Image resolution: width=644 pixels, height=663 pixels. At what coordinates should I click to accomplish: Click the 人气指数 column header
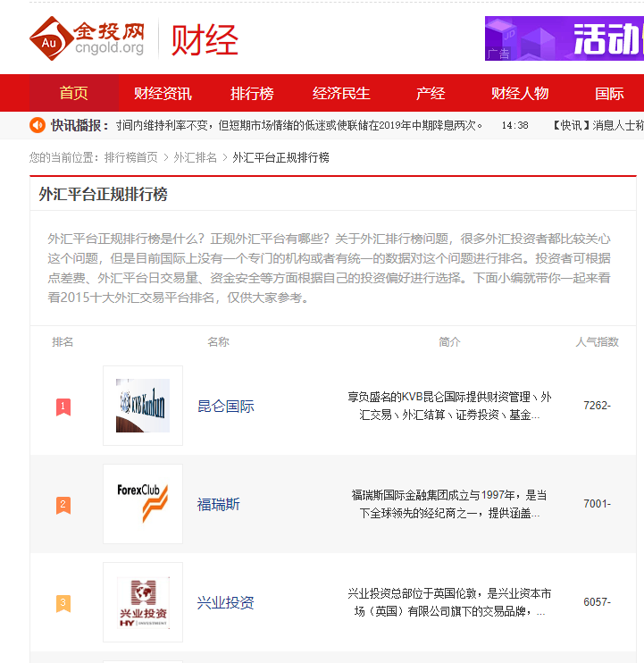point(597,341)
